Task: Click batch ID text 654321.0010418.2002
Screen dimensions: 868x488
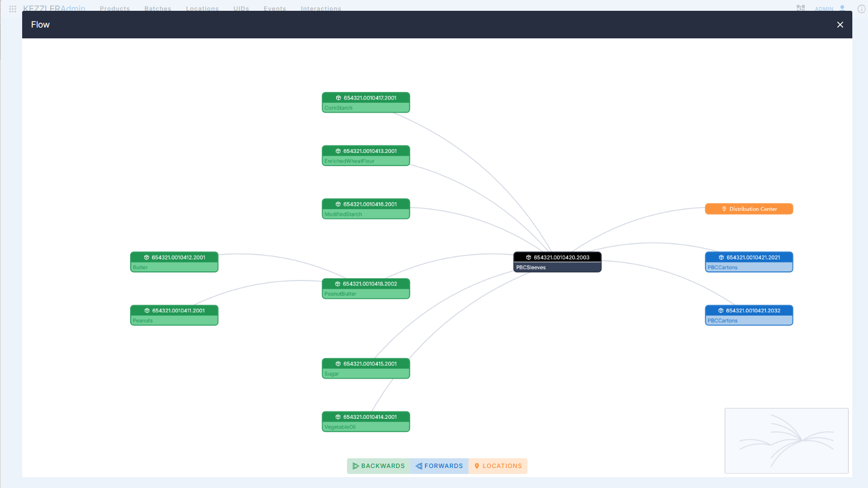Action: [x=370, y=284]
